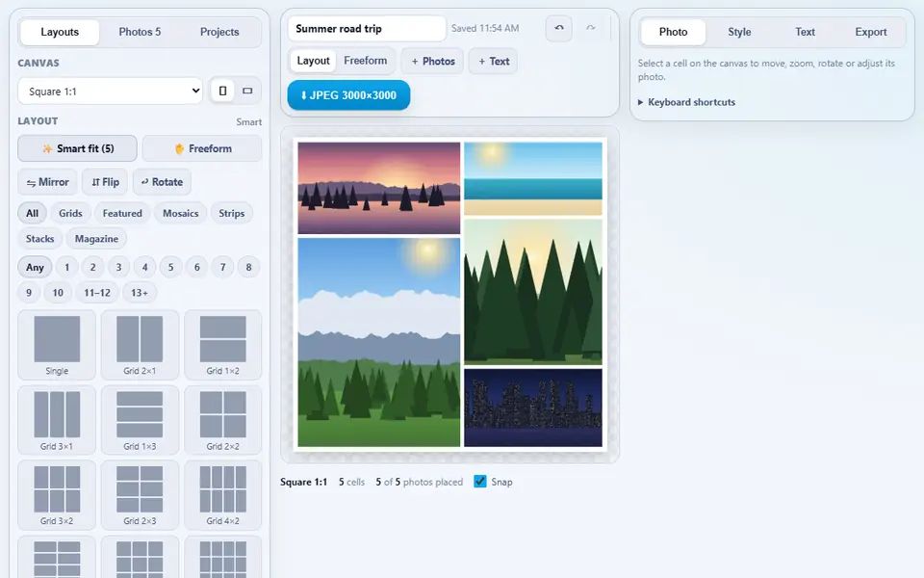Select the sunset lake photo cell

[379, 188]
